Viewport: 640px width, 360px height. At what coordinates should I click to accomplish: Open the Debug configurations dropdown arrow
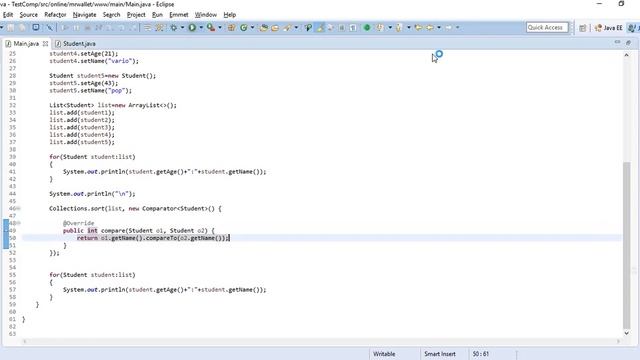[182, 27]
